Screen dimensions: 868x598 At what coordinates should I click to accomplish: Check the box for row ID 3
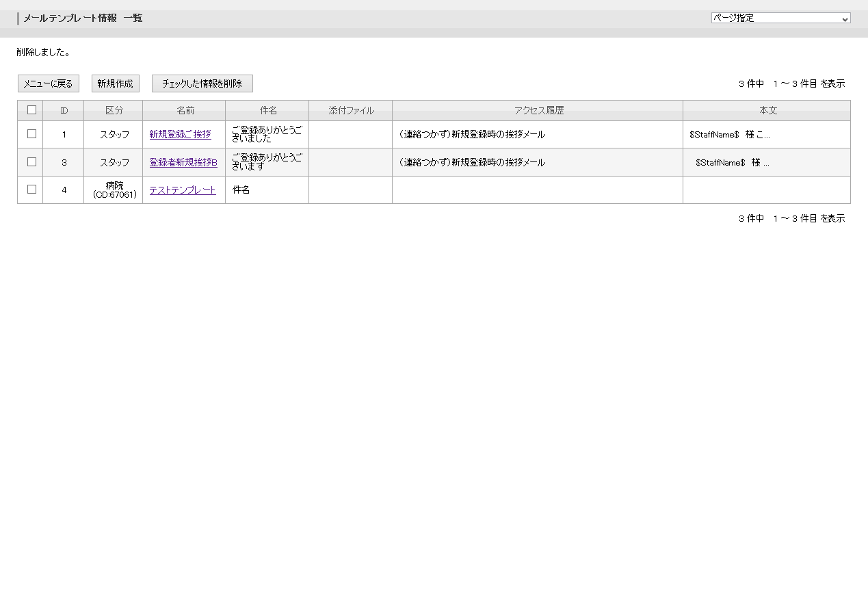tap(31, 162)
